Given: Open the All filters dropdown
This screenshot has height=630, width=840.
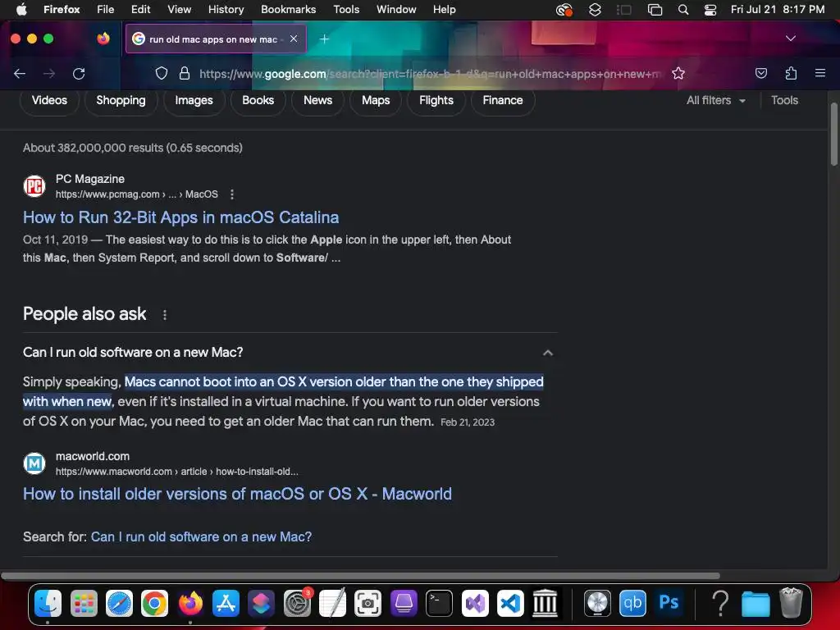Looking at the screenshot, I should tap(715, 100).
